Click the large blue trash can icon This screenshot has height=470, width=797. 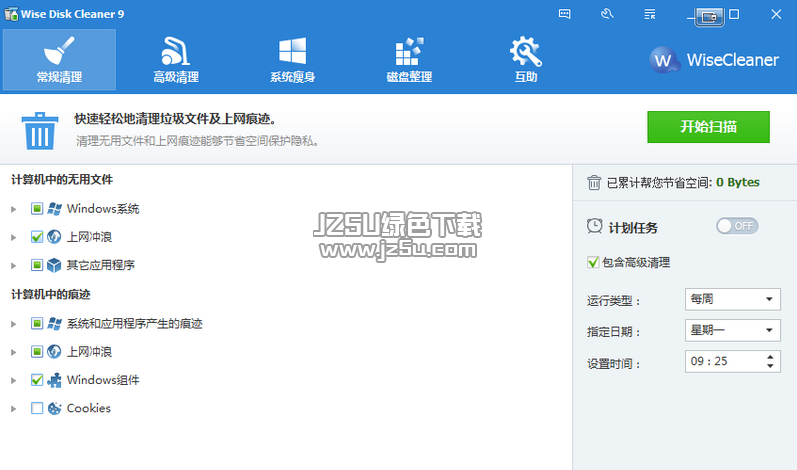tap(40, 131)
